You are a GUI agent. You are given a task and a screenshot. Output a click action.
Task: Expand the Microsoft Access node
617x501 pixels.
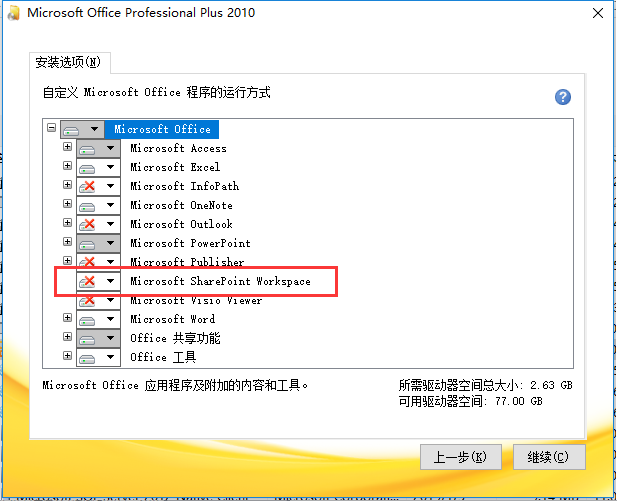pos(67,147)
